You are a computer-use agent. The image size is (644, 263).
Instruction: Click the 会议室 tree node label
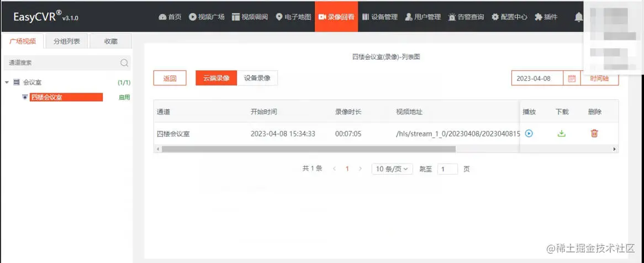[32, 82]
